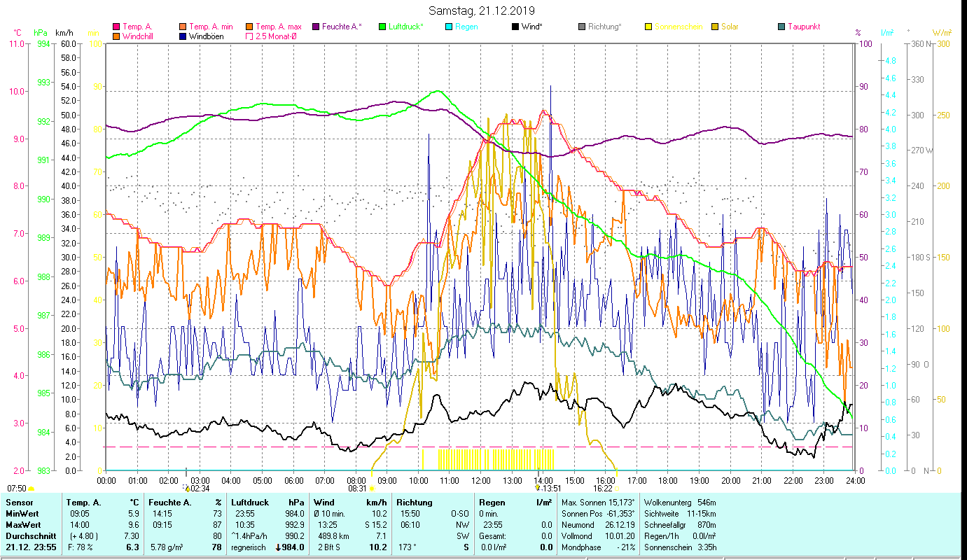Select the Regen column header in table

[x=491, y=502]
